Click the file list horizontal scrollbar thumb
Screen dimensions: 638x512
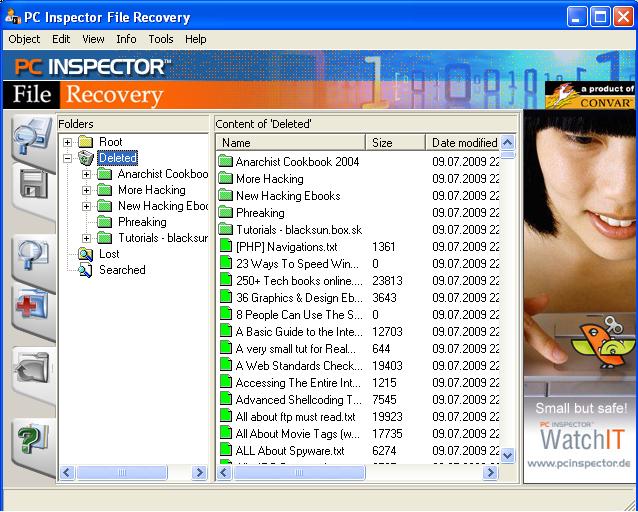[299, 473]
